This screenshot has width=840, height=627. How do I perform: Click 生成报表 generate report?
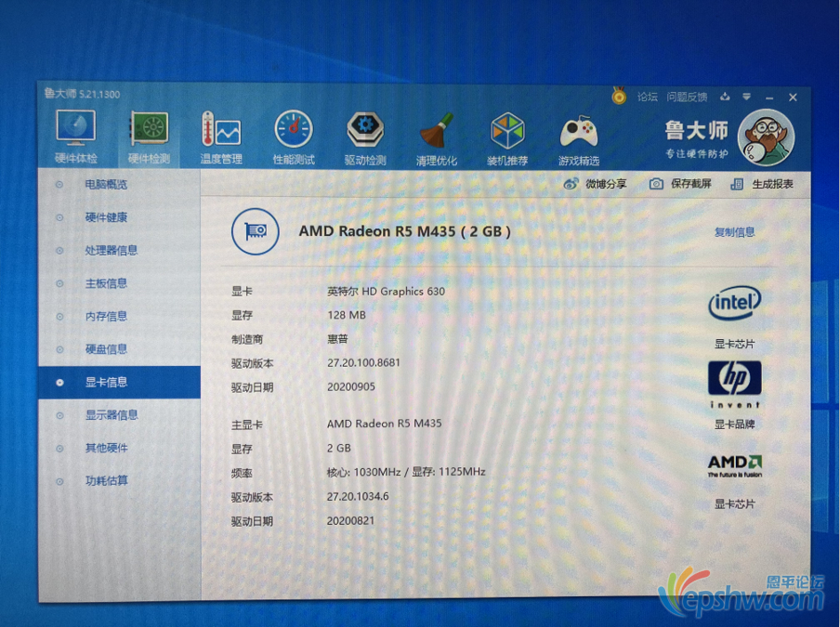coord(762,184)
